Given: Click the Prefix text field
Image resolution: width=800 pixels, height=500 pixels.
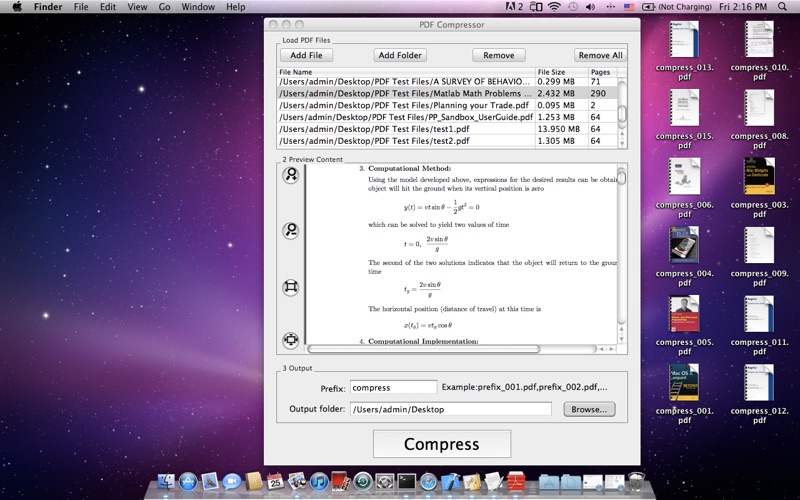Looking at the screenshot, I should (x=393, y=387).
